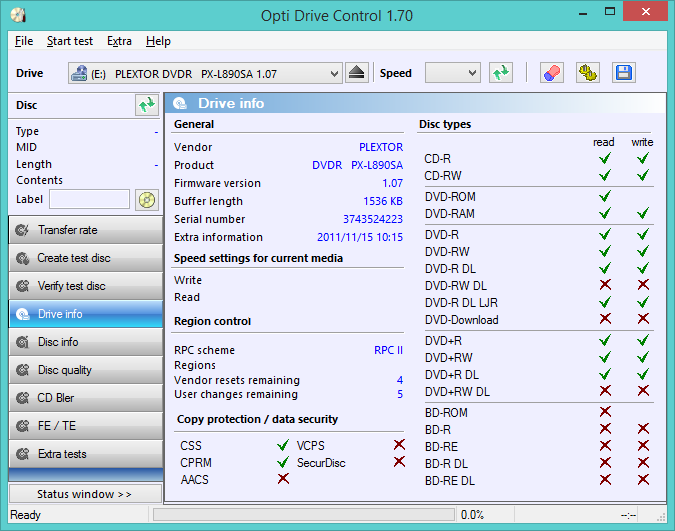Click the blue floppy disk save icon
The width and height of the screenshot is (675, 531).
click(623, 73)
